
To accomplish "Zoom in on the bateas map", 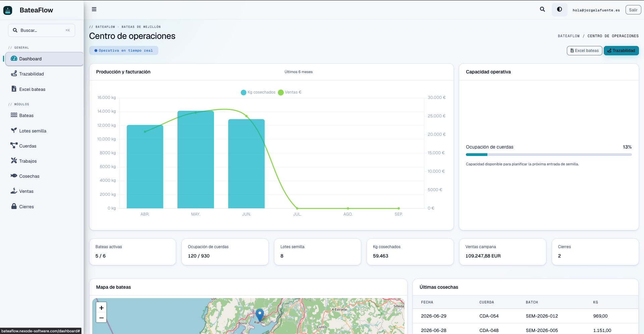I will [x=101, y=308].
